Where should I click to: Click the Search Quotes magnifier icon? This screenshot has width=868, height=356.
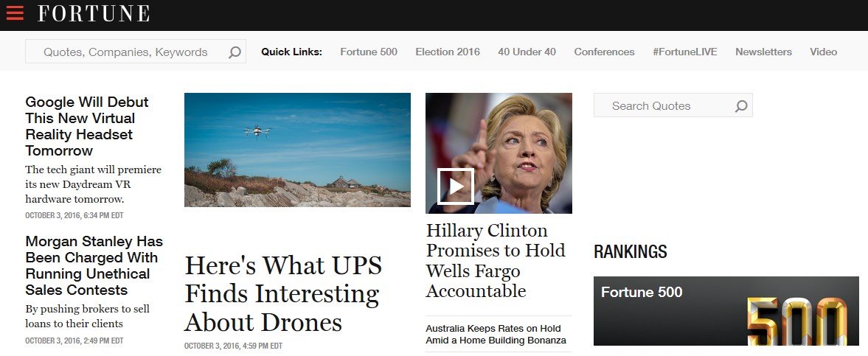(x=741, y=105)
